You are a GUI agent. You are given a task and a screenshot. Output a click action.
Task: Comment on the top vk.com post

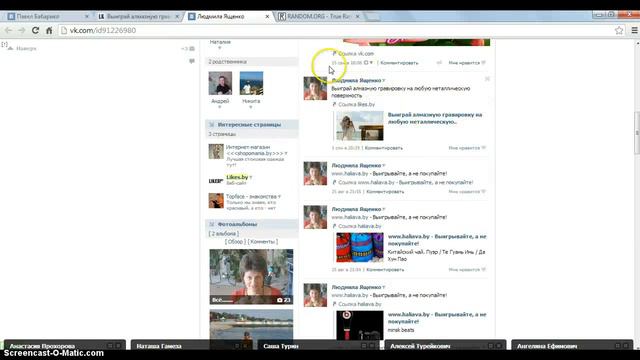pyautogui.click(x=399, y=63)
